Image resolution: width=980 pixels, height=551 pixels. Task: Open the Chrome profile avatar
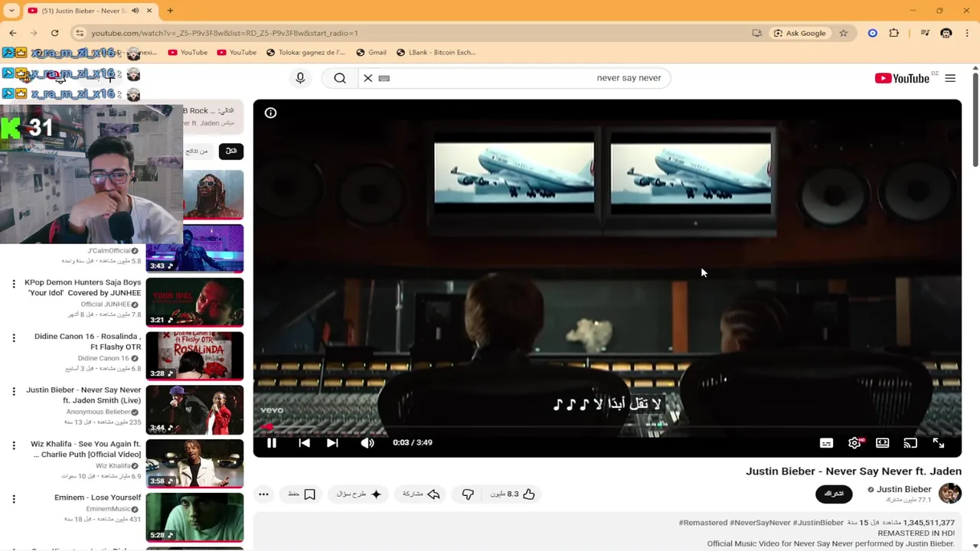point(946,33)
